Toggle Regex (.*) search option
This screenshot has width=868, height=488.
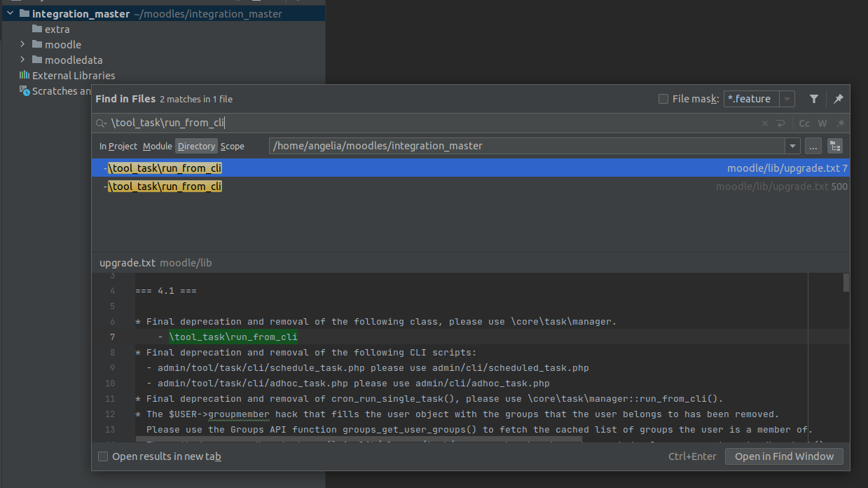tap(840, 123)
